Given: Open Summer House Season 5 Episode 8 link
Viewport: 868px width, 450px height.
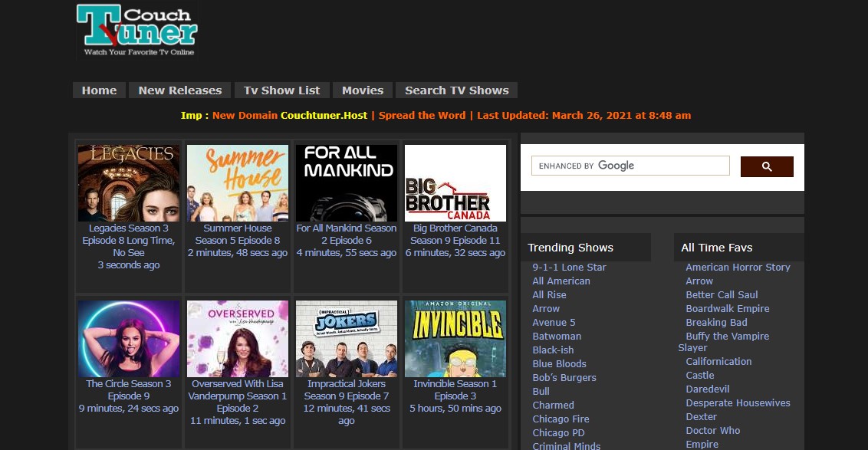Looking at the screenshot, I should [238, 234].
